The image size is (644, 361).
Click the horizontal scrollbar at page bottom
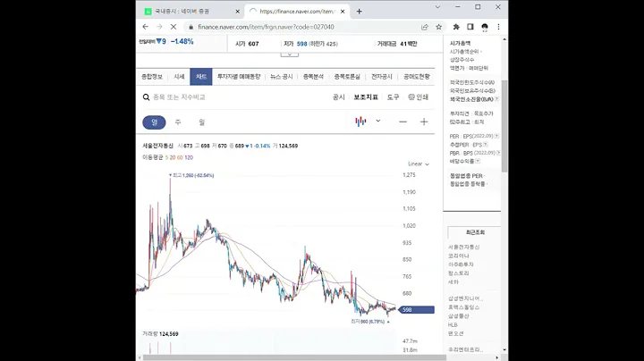tap(294, 357)
